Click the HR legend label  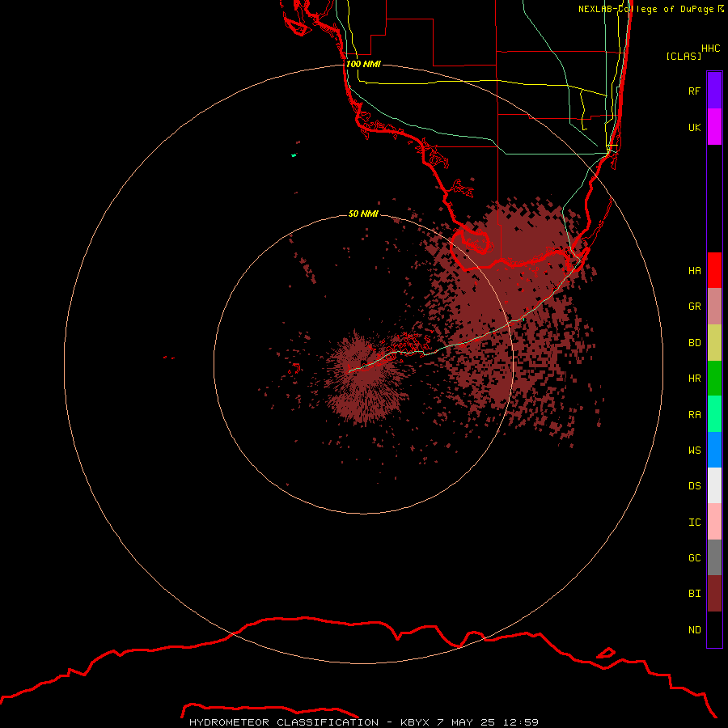pyautogui.click(x=694, y=379)
